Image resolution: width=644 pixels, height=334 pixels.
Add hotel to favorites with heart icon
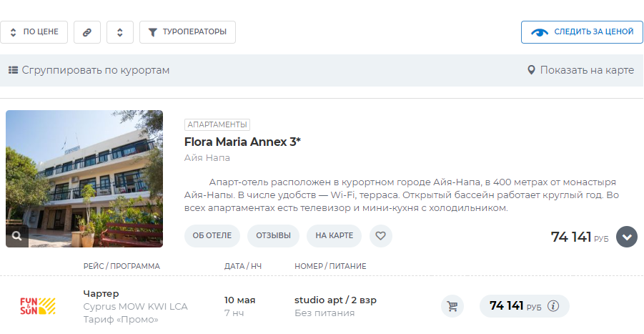[x=381, y=236]
